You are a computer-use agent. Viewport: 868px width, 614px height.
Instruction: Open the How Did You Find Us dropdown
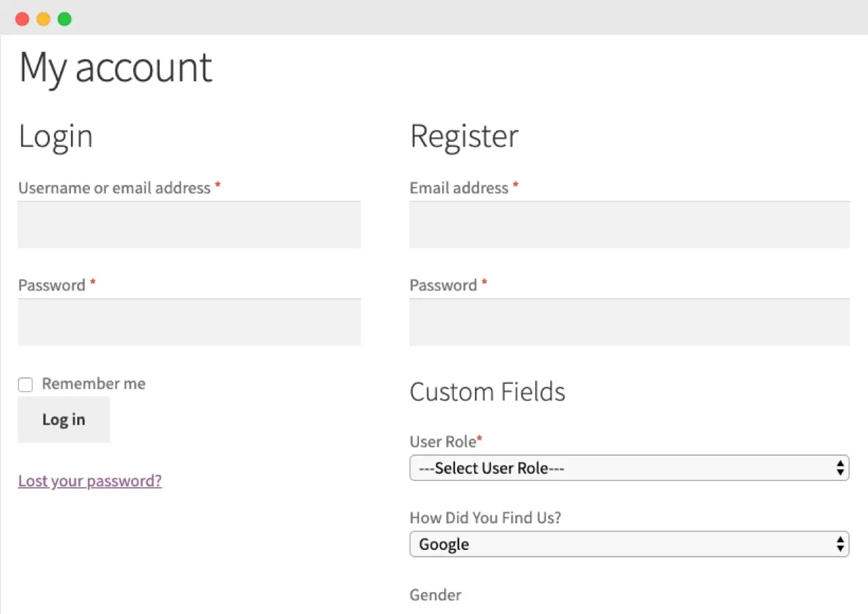pyautogui.click(x=629, y=544)
